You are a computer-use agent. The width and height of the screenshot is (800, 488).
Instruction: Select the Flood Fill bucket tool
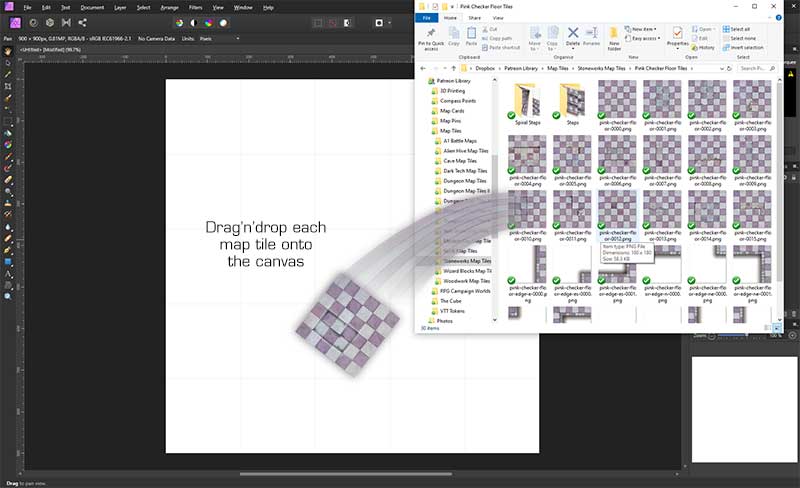pyautogui.click(x=8, y=133)
